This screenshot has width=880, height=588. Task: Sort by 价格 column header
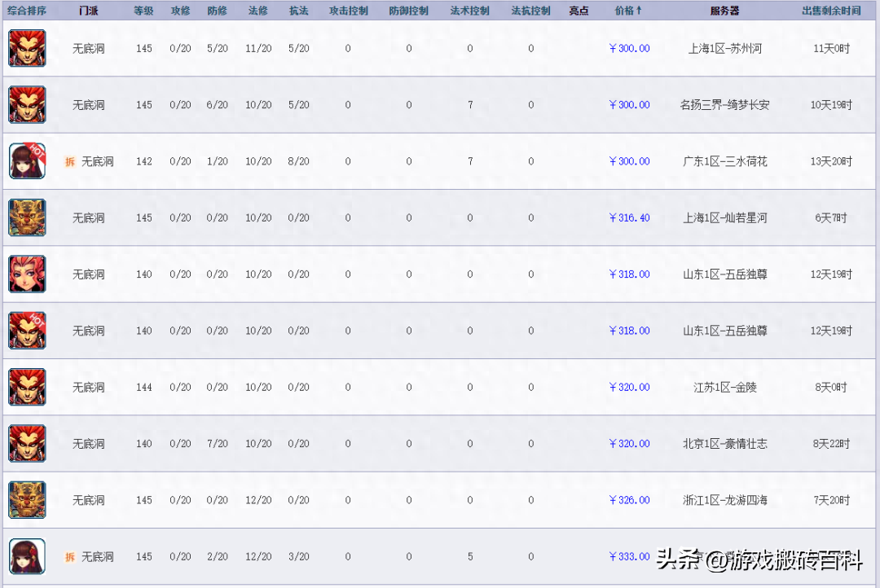[628, 10]
